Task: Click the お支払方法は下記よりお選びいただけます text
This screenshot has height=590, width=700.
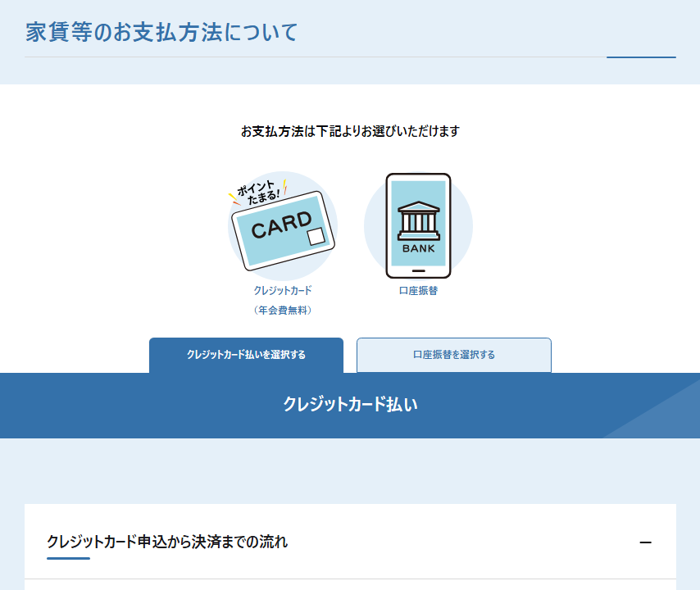Action: (x=350, y=131)
